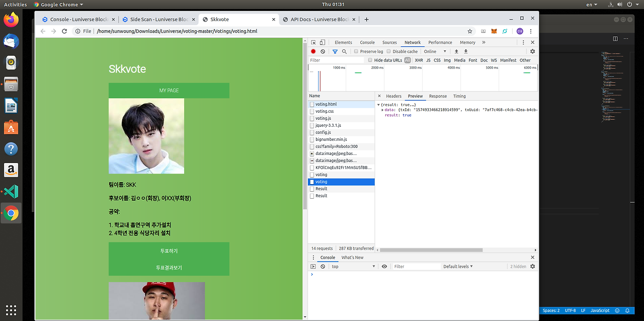The height and width of the screenshot is (321, 644).
Task: Clear the network log
Action: [x=323, y=51]
